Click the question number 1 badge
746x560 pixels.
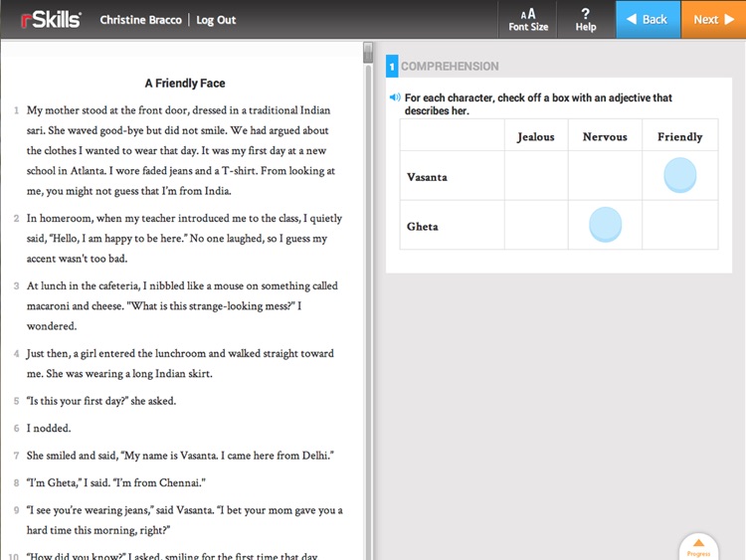click(x=392, y=66)
